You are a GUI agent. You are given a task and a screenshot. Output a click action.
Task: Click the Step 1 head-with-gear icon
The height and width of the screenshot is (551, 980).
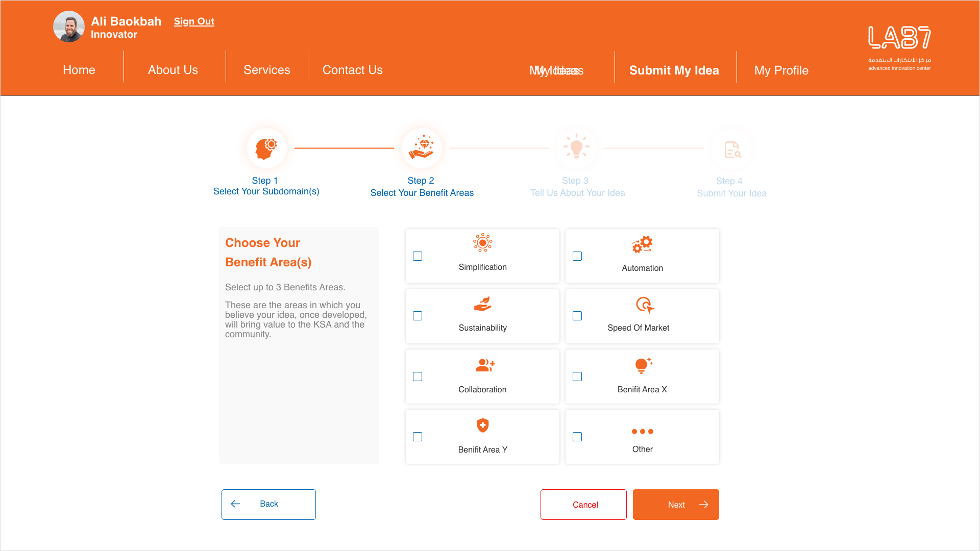[x=266, y=148]
